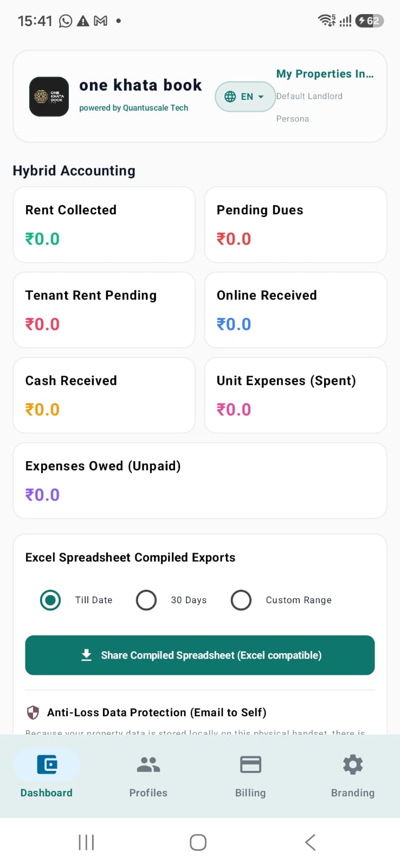Switch to the Profiles tab label
This screenshot has width=400, height=868.
[149, 793]
